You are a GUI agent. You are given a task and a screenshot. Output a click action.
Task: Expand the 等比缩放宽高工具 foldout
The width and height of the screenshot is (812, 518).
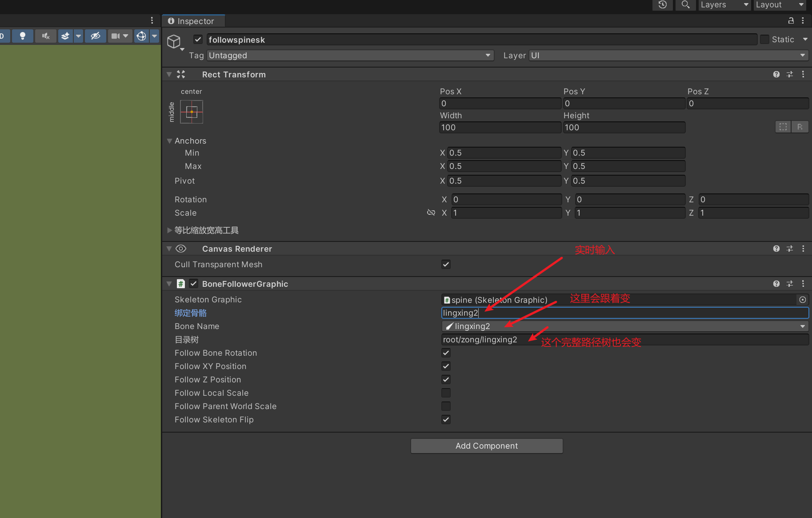pyautogui.click(x=169, y=230)
